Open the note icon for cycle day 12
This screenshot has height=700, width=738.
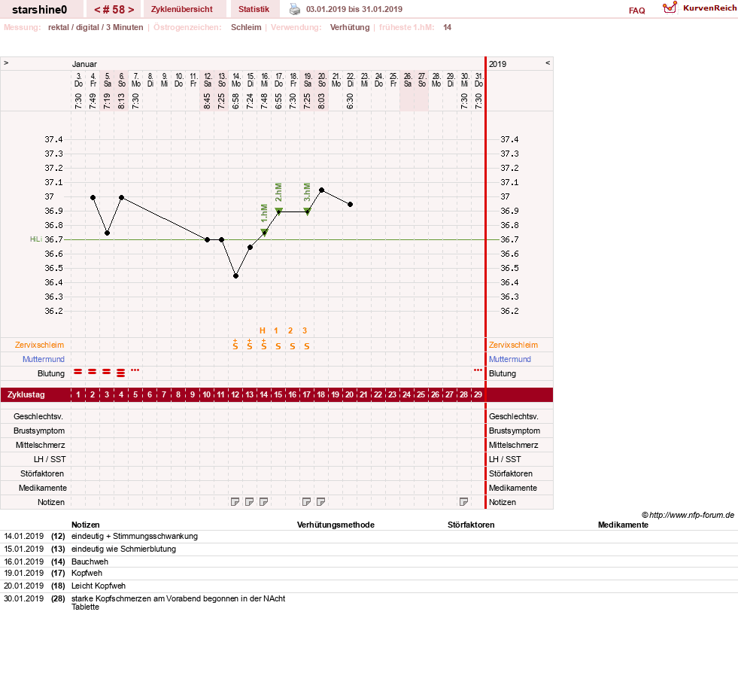pos(235,502)
